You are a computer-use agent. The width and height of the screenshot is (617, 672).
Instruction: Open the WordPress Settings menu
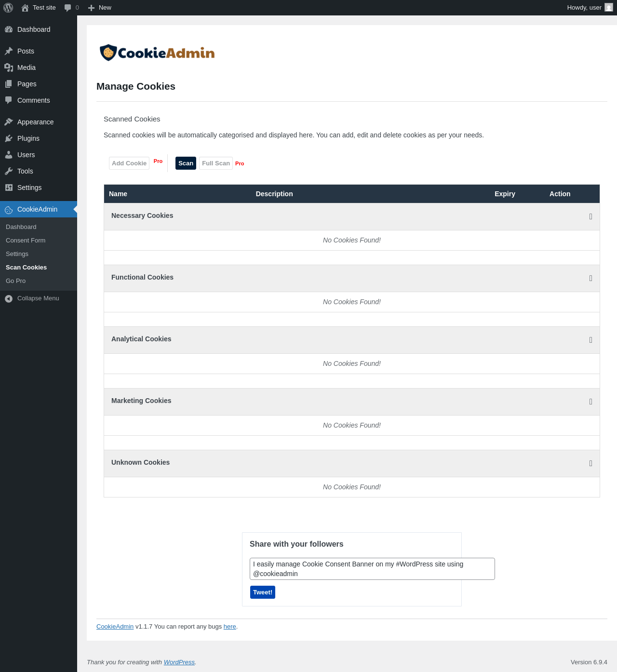39,188
